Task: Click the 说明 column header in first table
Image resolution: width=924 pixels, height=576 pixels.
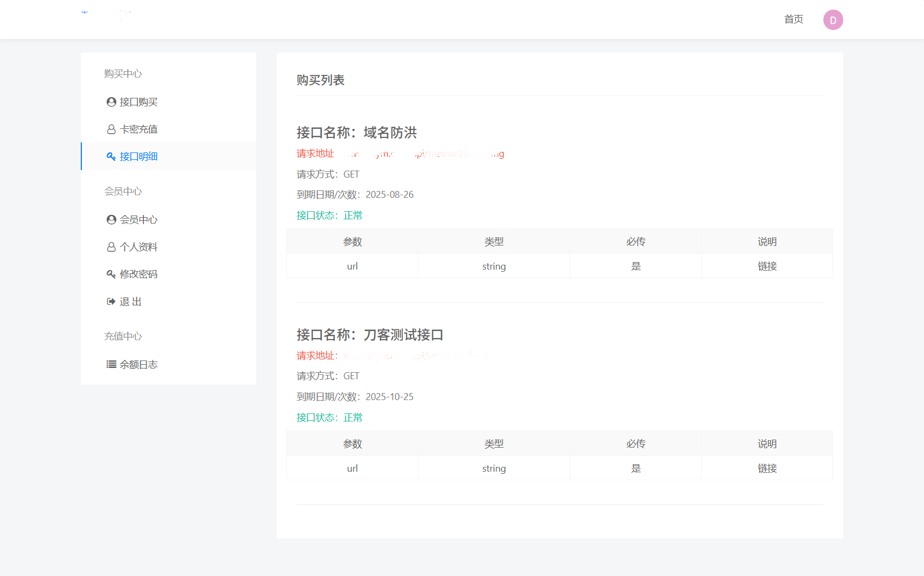Action: click(x=767, y=242)
